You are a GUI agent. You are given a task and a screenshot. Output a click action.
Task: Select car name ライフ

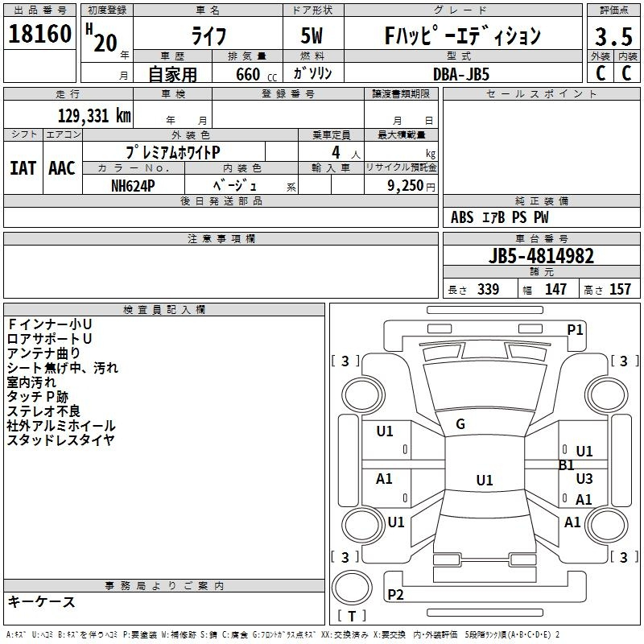click(208, 36)
